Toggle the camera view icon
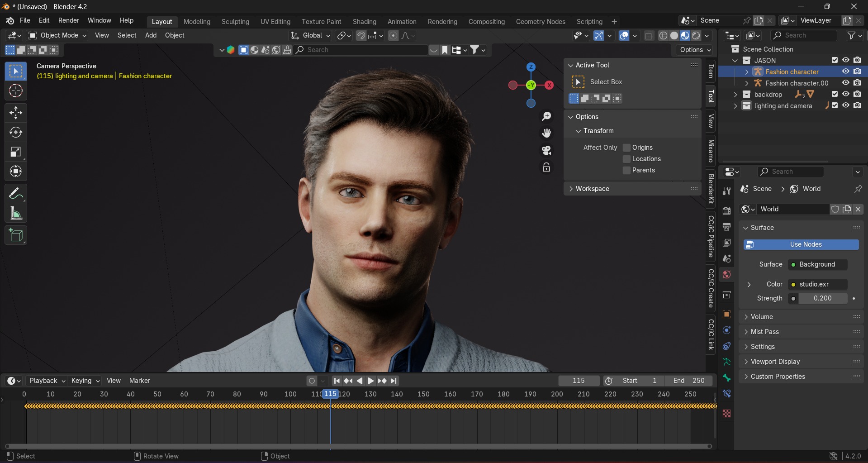 pos(546,150)
